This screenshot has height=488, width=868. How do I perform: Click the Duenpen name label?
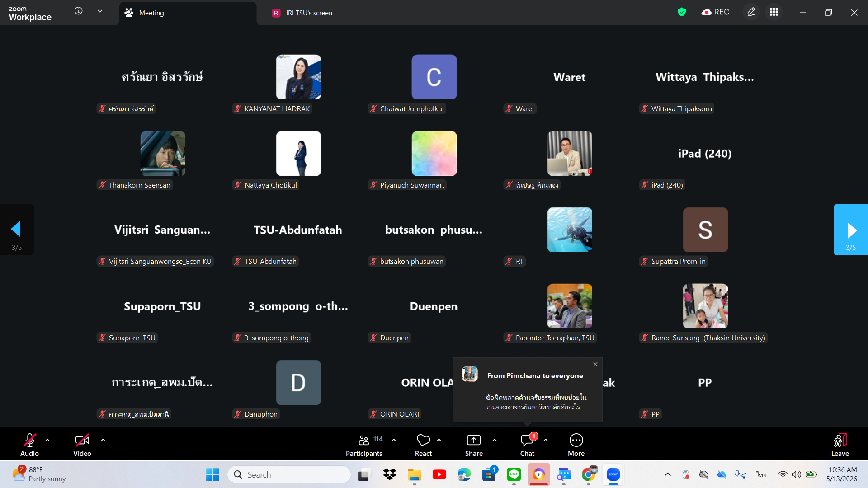[389, 338]
